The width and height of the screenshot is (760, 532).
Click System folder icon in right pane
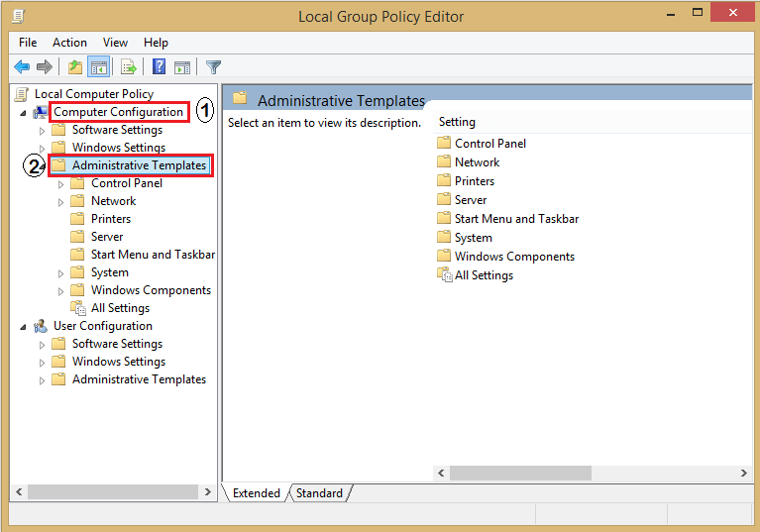(444, 237)
